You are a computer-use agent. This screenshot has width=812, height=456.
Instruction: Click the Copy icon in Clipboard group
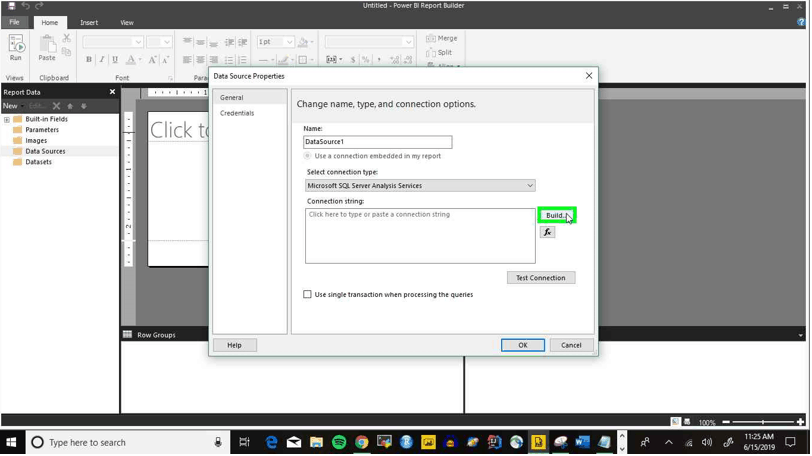click(x=66, y=52)
